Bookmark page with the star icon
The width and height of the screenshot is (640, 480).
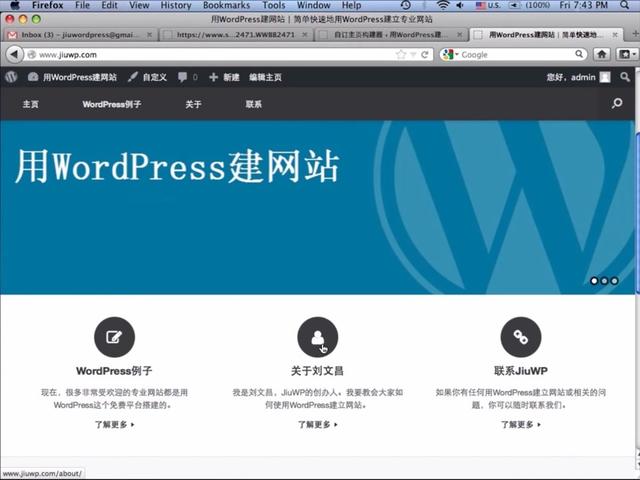tap(401, 54)
